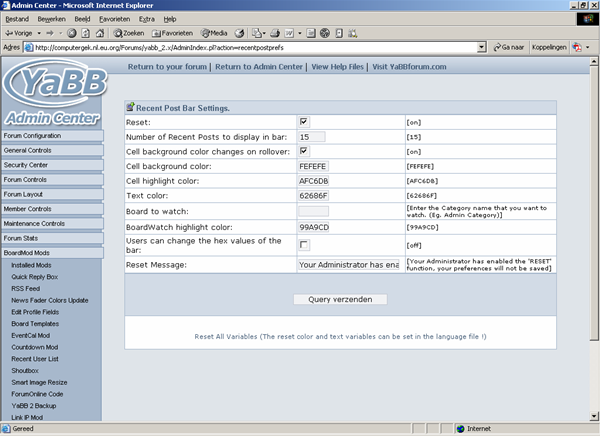The height and width of the screenshot is (436, 600).
Task: Collapse the BoardMod Mods sidebar section
Action: click(x=52, y=253)
